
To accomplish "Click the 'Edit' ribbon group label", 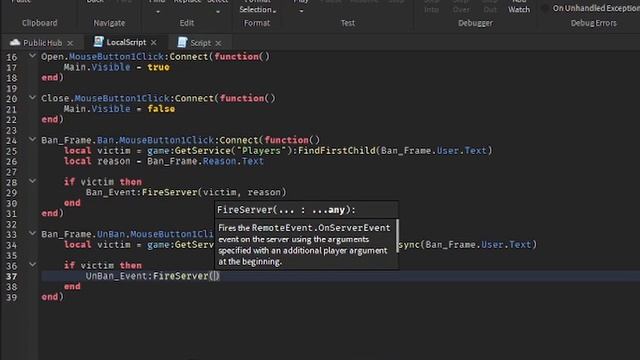I will pyautogui.click(x=187, y=23).
